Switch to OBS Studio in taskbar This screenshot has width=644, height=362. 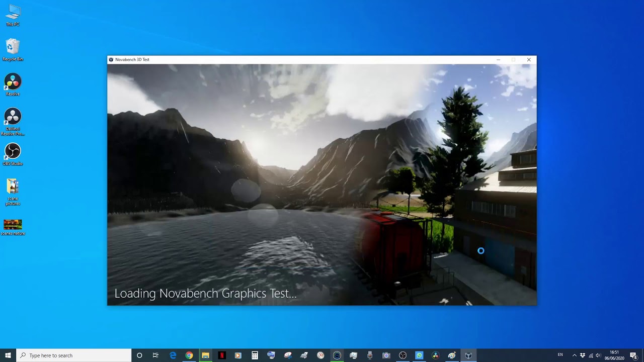coord(403,355)
